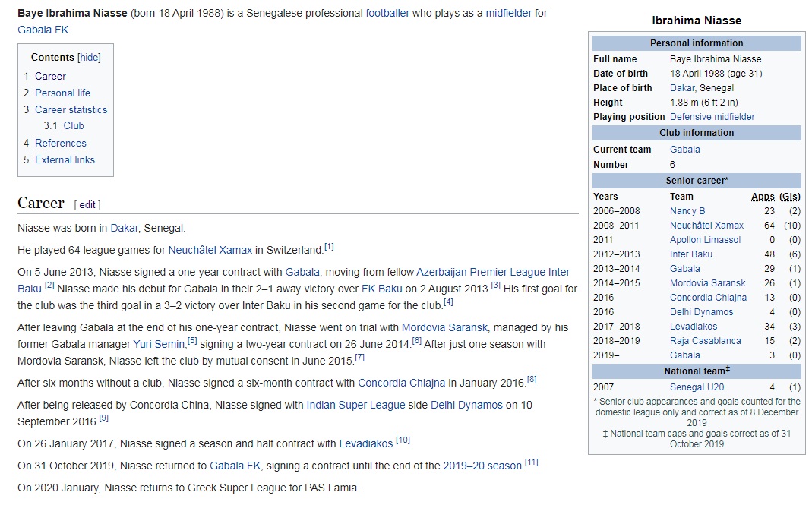Open Gabala FK link in intro sentence
This screenshot has width=812, height=505.
(x=43, y=30)
